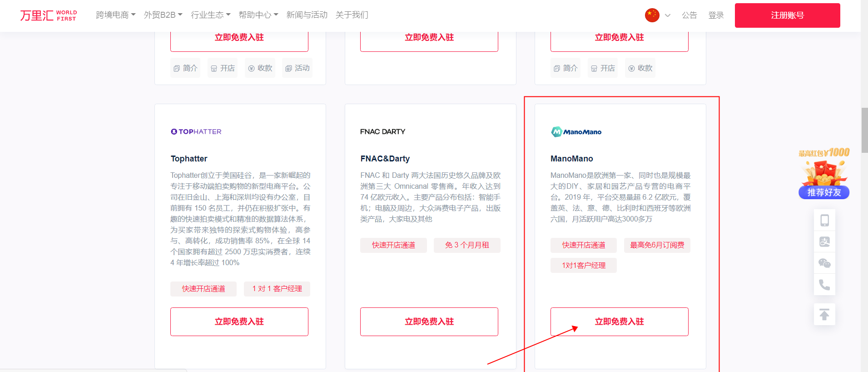The height and width of the screenshot is (372, 868).
Task: Click 立即免费入驻 under ManoMano
Action: pyautogui.click(x=620, y=322)
